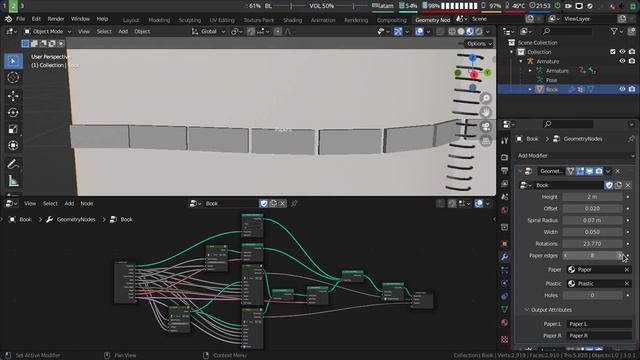
Task: Select the Select Box tool in the viewport toolbar
Action: (13, 61)
